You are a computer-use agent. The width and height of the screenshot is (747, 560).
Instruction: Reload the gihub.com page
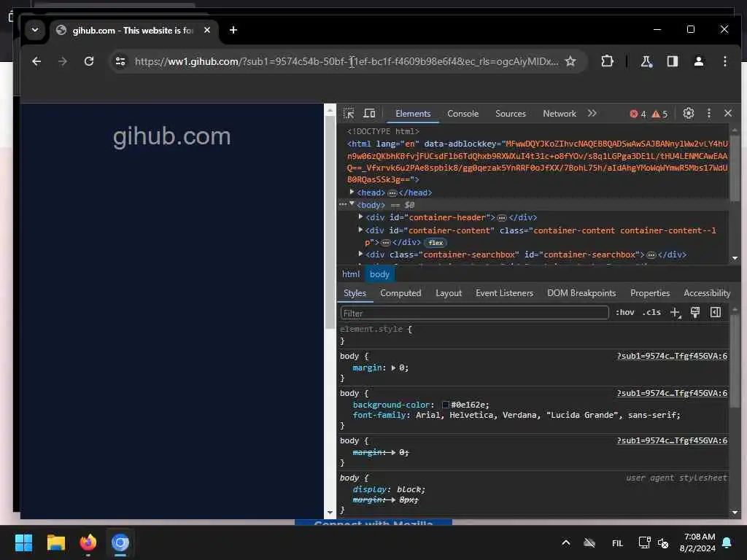88,61
